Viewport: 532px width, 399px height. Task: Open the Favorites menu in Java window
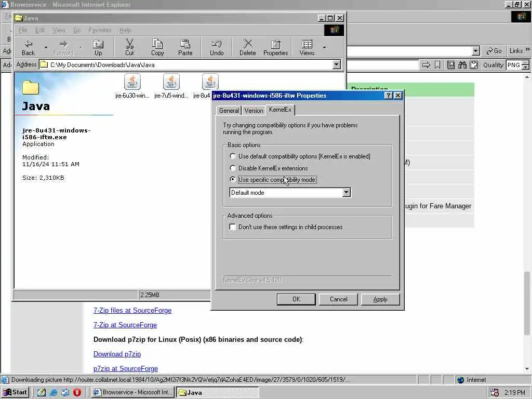[x=100, y=30]
